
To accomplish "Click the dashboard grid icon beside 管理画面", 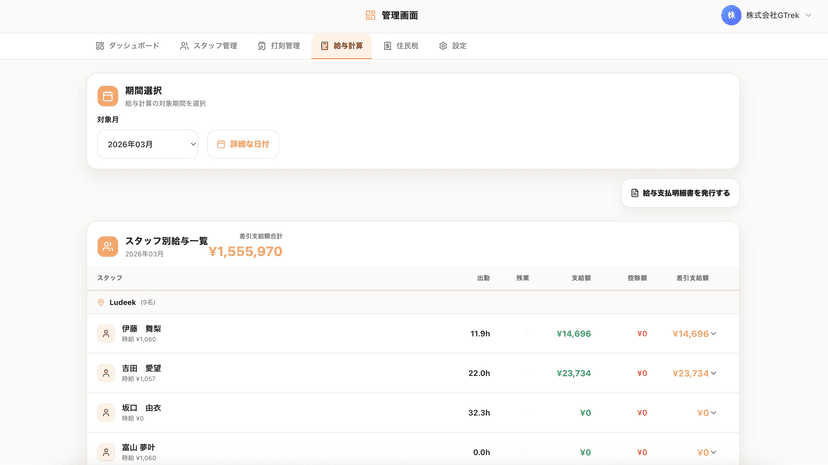I will click(370, 15).
